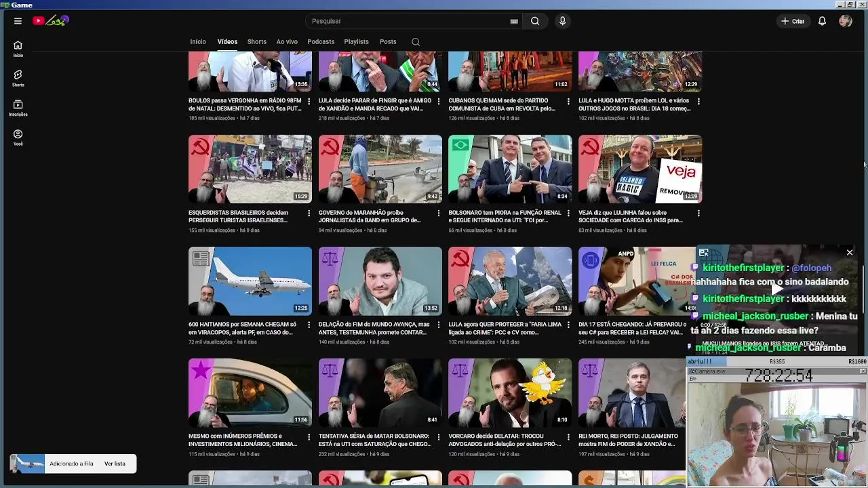Open options for ESQUERDISTAS BRASILEIROS video
This screenshot has height=488, width=868.
coord(309,213)
